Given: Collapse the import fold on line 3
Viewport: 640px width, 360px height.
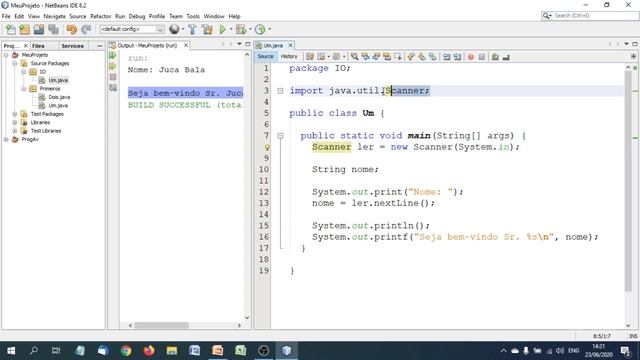Looking at the screenshot, I should (x=280, y=91).
